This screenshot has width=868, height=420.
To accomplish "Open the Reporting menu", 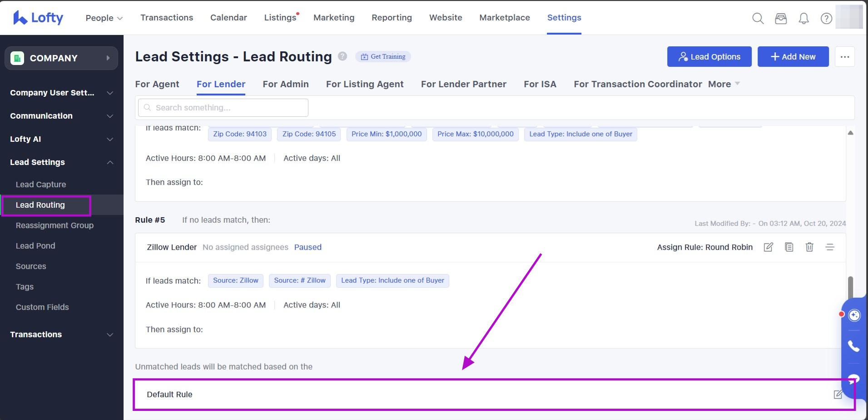I will (x=392, y=18).
